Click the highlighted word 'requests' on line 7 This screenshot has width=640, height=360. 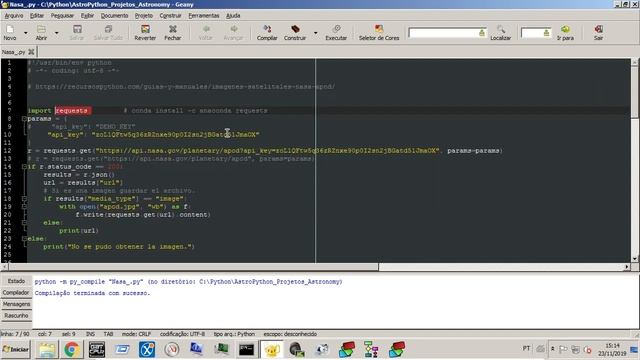[73, 111]
